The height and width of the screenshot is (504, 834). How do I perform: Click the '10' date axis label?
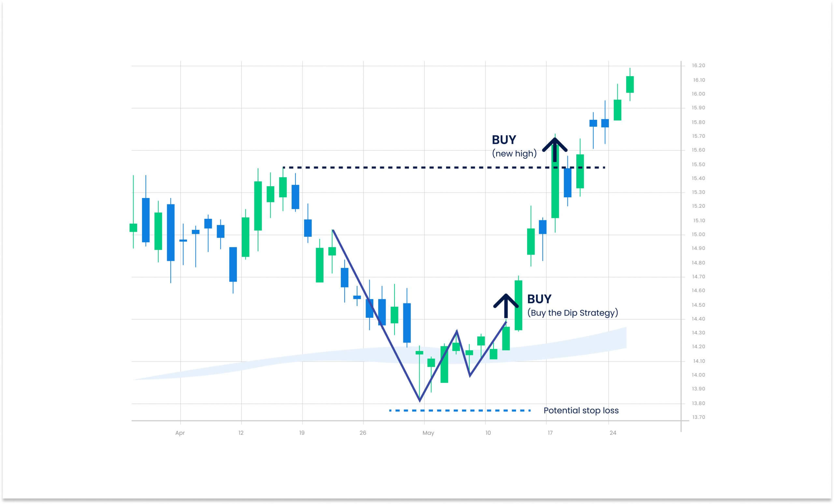(488, 433)
